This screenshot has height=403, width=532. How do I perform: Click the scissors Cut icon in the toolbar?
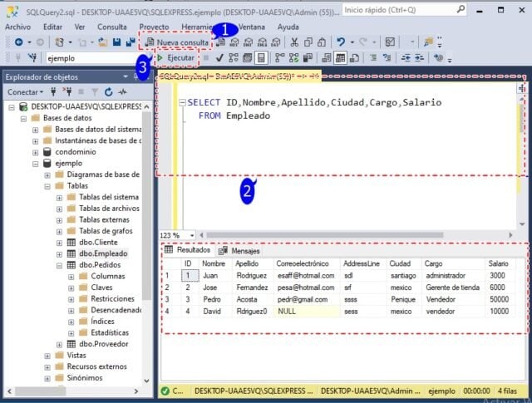(295, 42)
